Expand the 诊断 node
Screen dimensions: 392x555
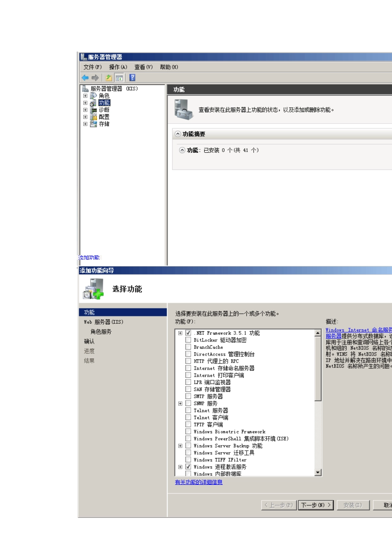point(85,110)
